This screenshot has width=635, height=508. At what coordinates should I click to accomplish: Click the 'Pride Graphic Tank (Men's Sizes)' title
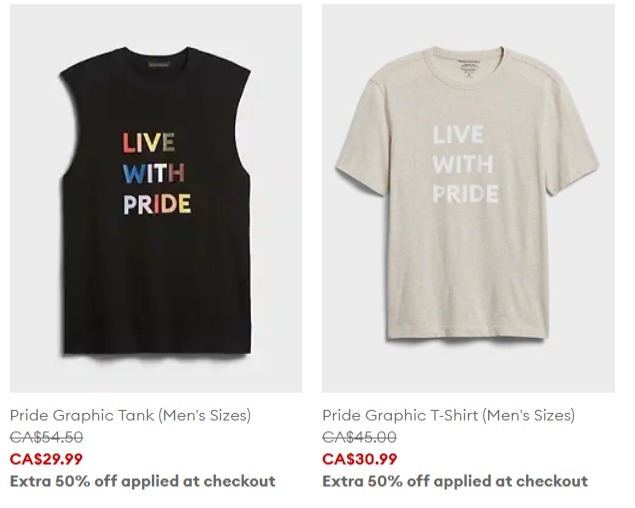tap(130, 415)
